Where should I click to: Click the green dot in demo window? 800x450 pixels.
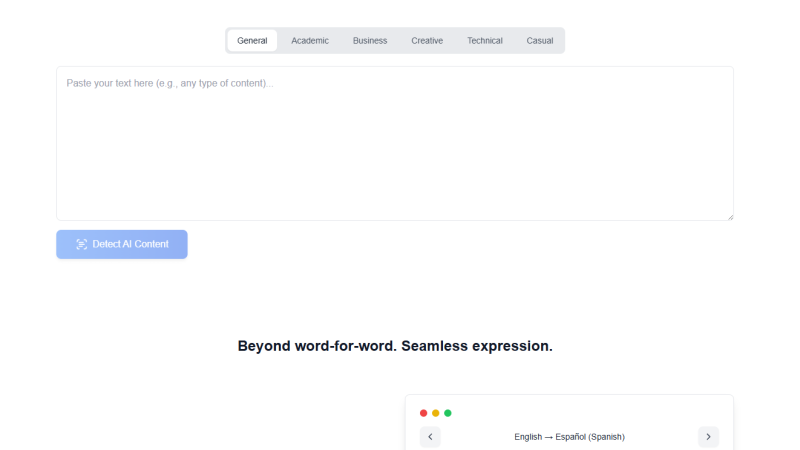(x=448, y=413)
